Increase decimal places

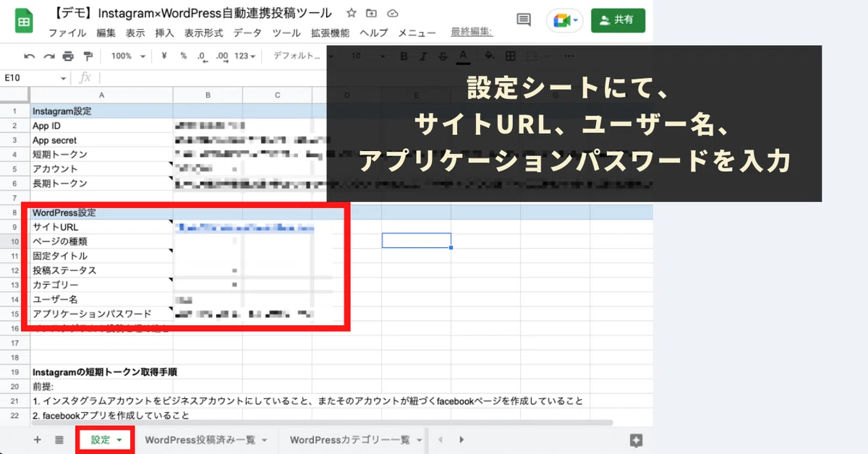pos(221,56)
